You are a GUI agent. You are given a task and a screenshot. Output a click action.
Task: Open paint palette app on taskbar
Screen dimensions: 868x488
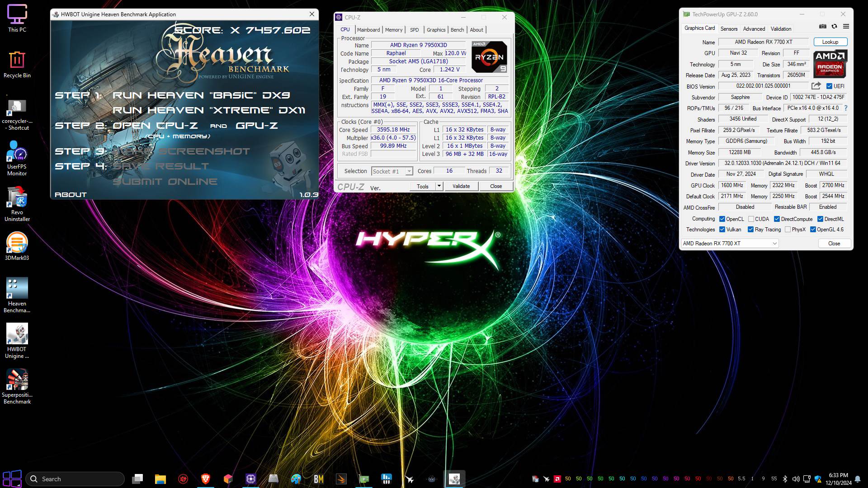(x=296, y=479)
